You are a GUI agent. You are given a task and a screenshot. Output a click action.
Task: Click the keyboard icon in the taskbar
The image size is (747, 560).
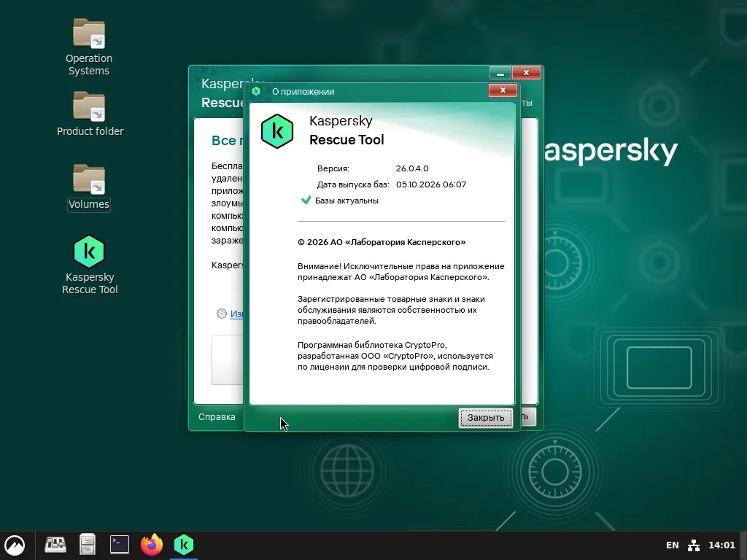(55, 545)
